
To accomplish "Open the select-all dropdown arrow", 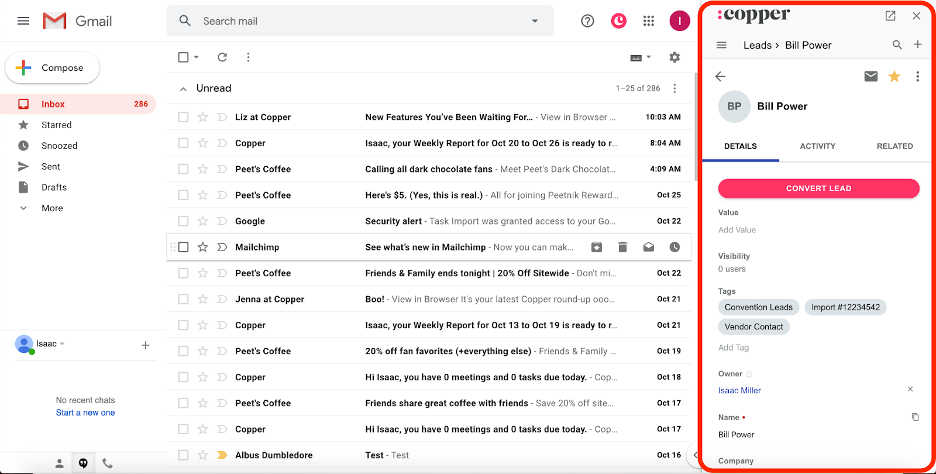I will click(196, 57).
